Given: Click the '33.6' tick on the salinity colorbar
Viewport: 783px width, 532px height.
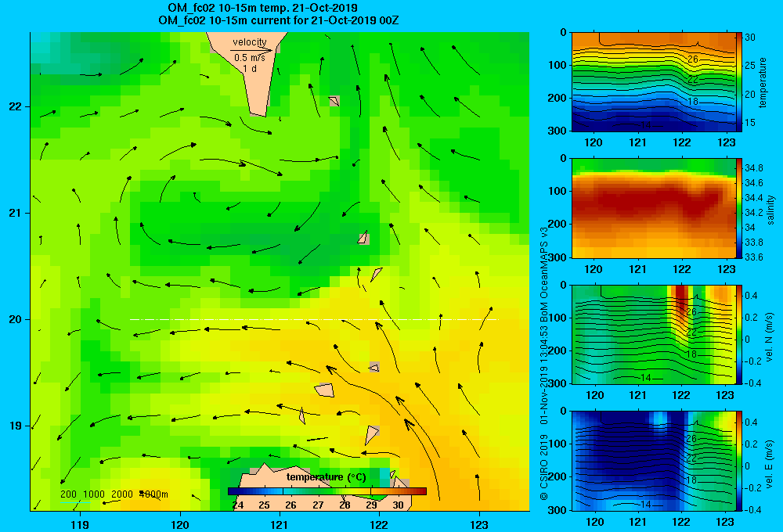Looking at the screenshot, I should point(753,257).
